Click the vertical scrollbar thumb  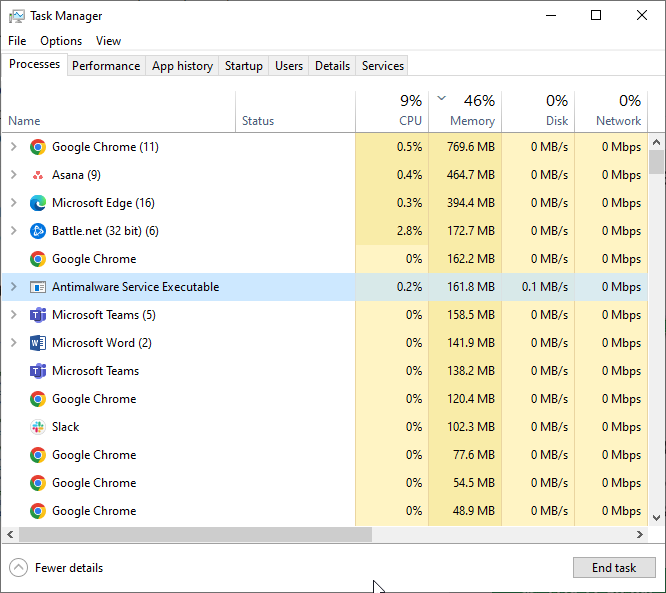[657, 162]
